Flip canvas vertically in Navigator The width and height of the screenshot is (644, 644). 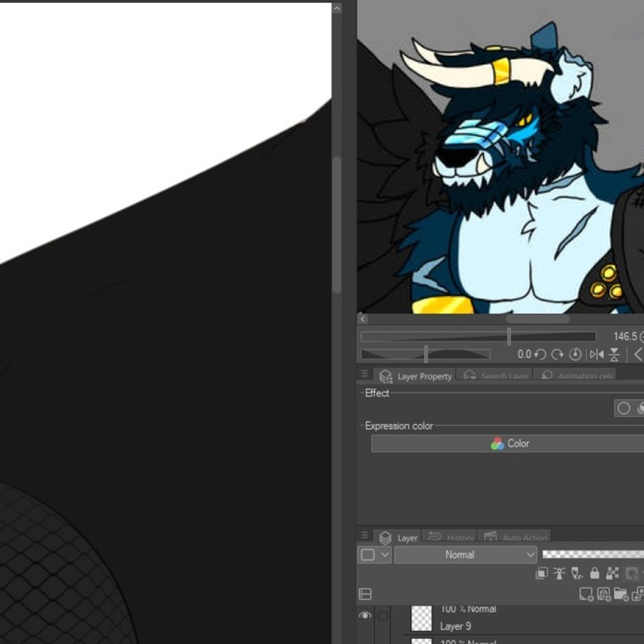(614, 354)
